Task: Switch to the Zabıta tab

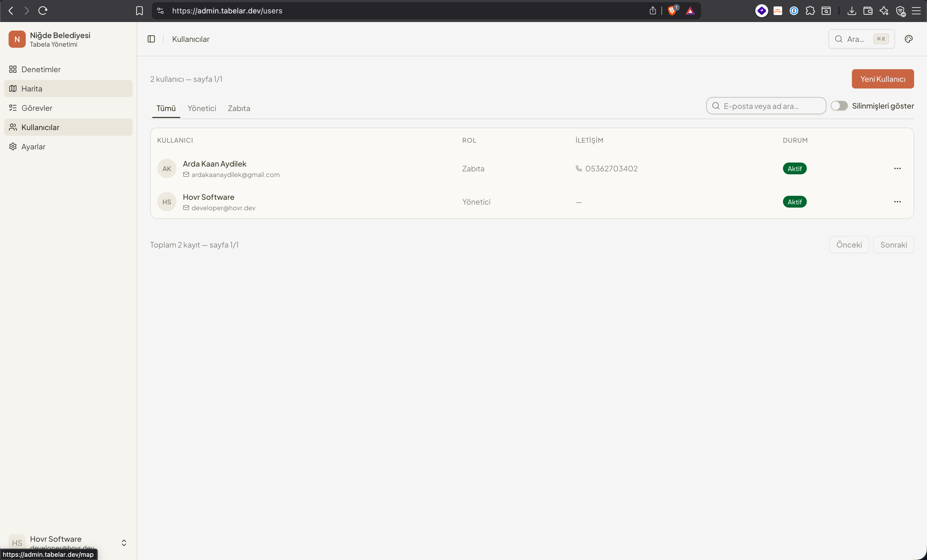Action: tap(239, 108)
